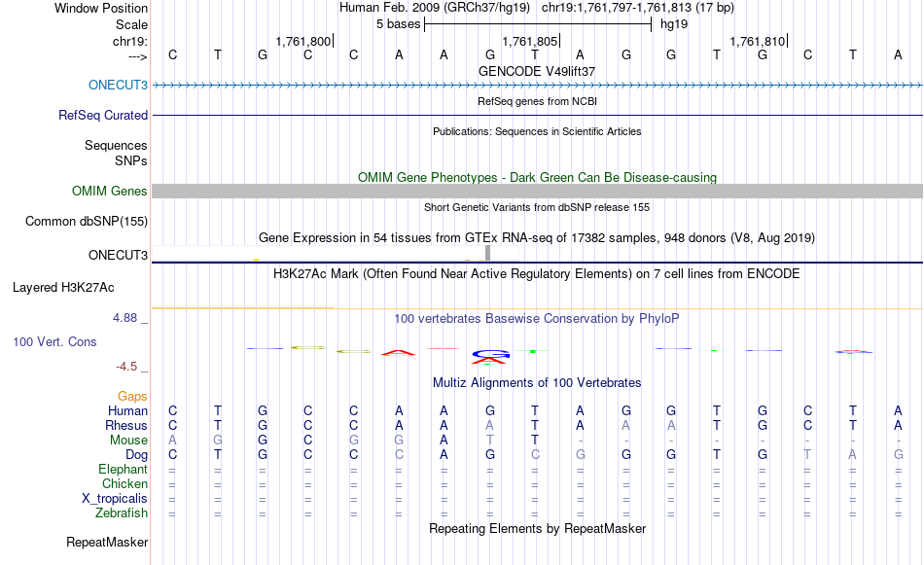Image resolution: width=924 pixels, height=565 pixels.
Task: Click the Sequences track label
Action: [116, 145]
